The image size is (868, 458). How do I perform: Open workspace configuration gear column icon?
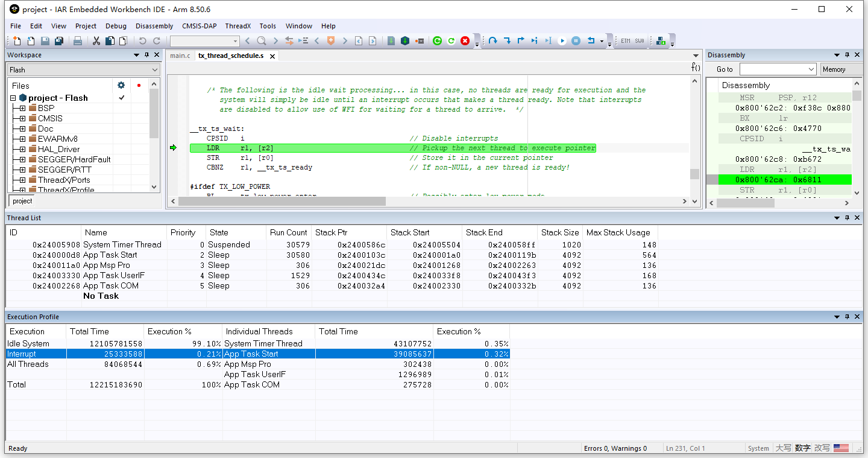[121, 85]
